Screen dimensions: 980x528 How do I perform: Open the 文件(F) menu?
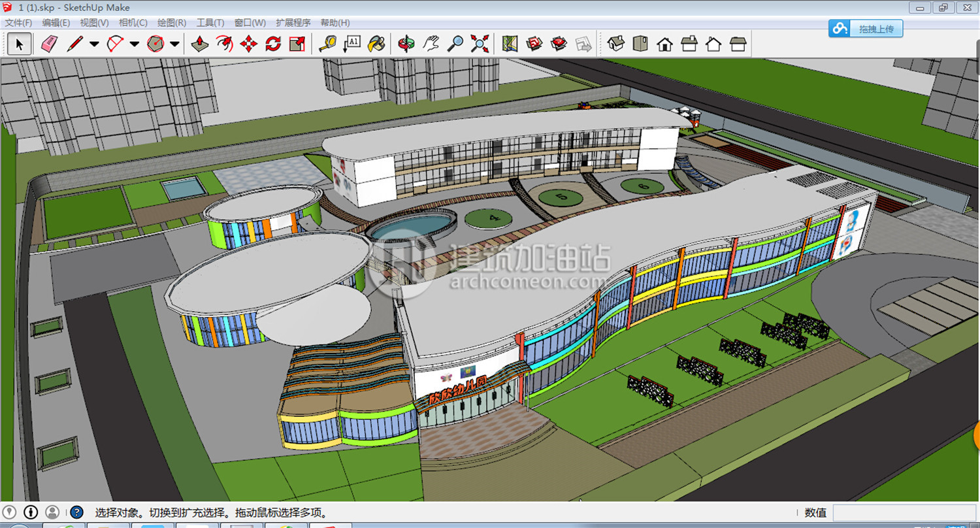pyautogui.click(x=18, y=23)
